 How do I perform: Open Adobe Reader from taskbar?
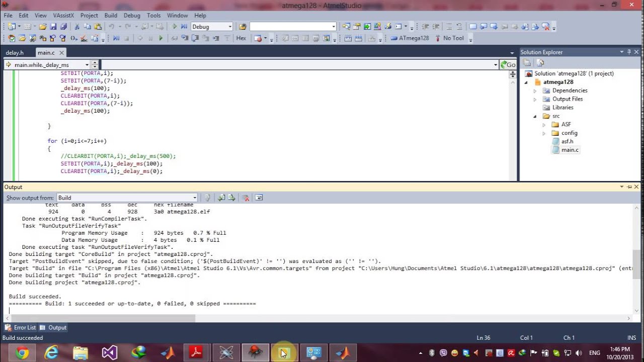point(196,353)
